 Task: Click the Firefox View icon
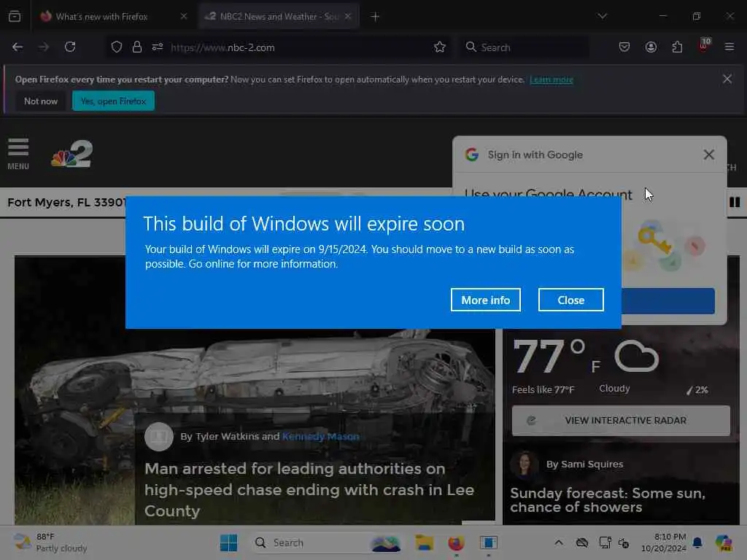[15, 17]
